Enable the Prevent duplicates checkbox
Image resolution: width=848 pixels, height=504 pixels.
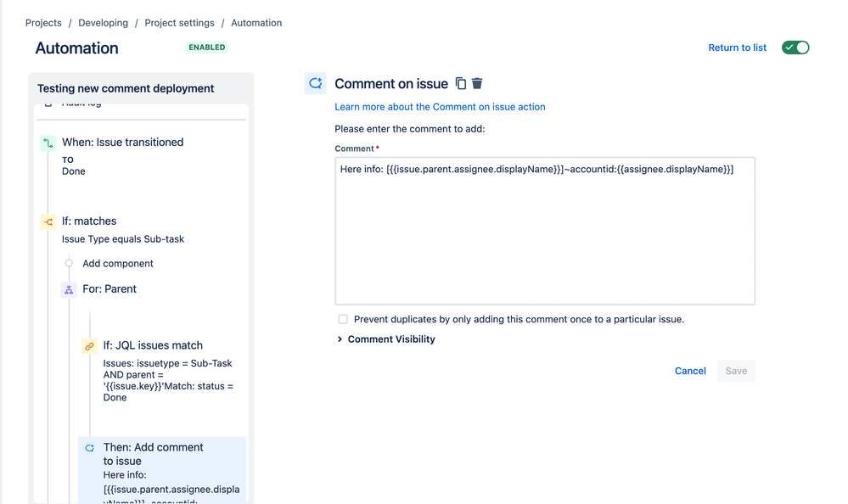[x=343, y=320]
